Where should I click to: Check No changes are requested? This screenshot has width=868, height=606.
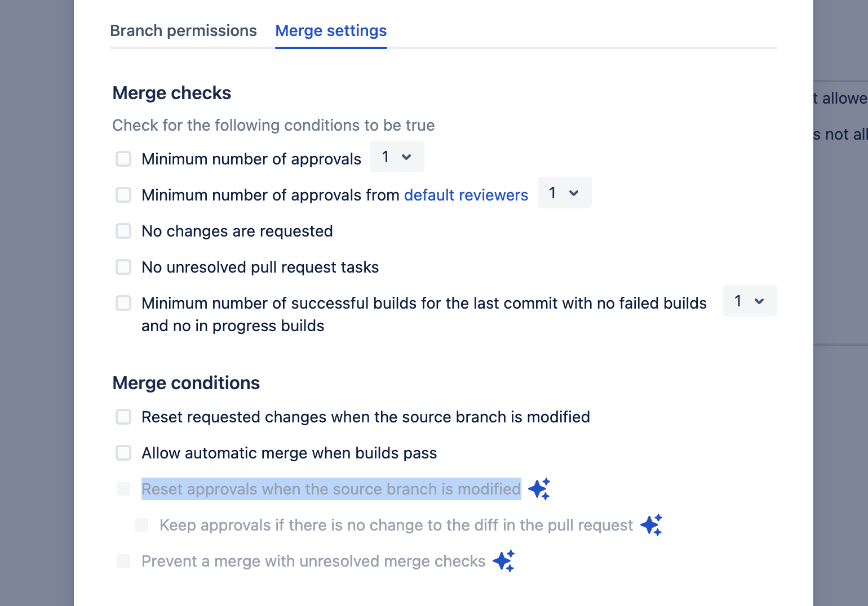tap(123, 231)
